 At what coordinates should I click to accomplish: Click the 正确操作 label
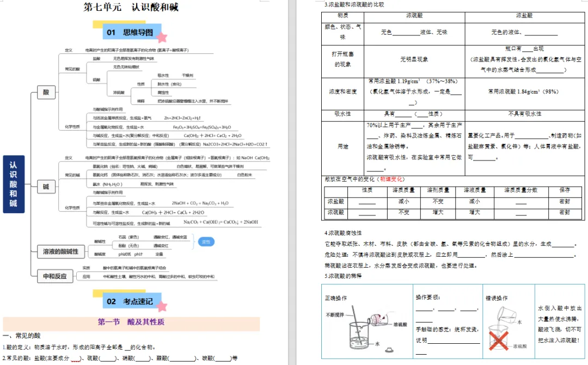(x=335, y=298)
